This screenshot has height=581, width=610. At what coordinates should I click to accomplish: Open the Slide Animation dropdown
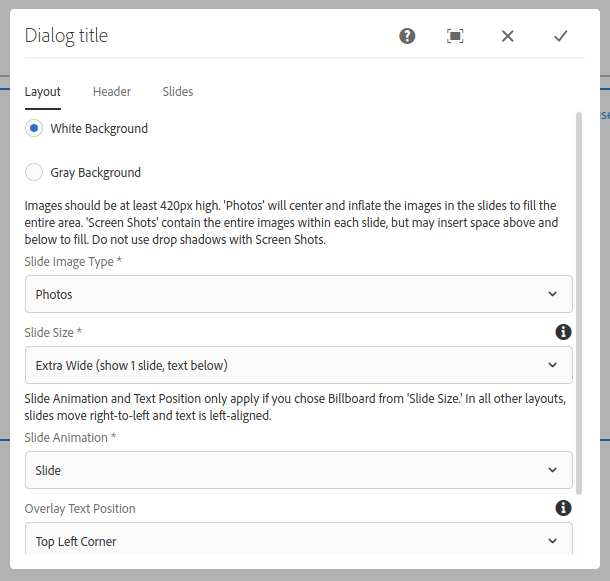[299, 470]
